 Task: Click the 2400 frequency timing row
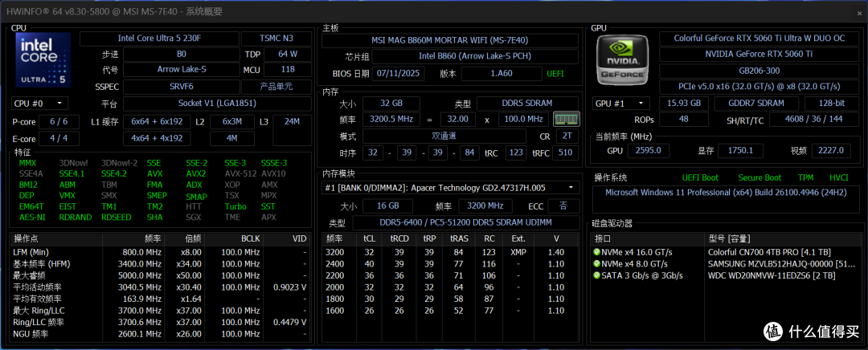(451, 264)
